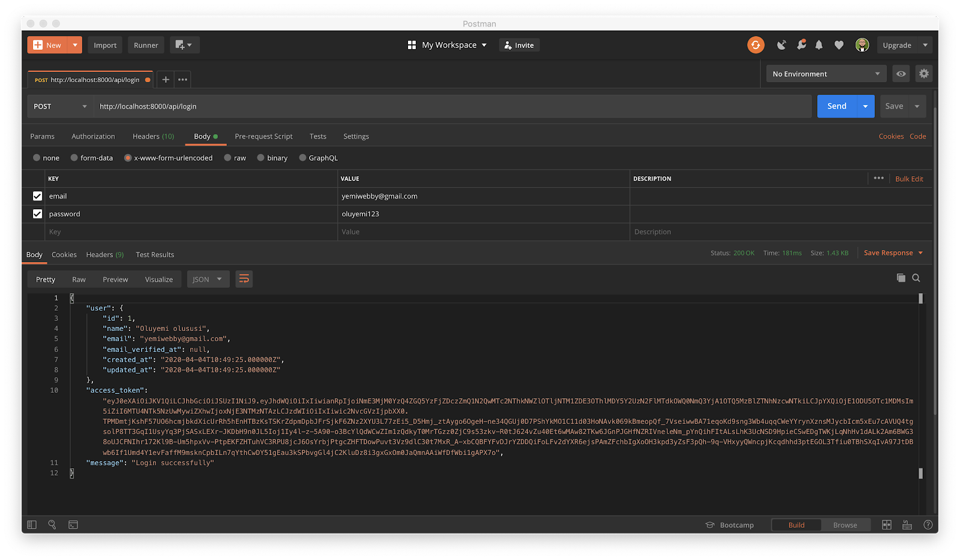960x560 pixels.
Task: Open new window icon button
Action: point(184,45)
